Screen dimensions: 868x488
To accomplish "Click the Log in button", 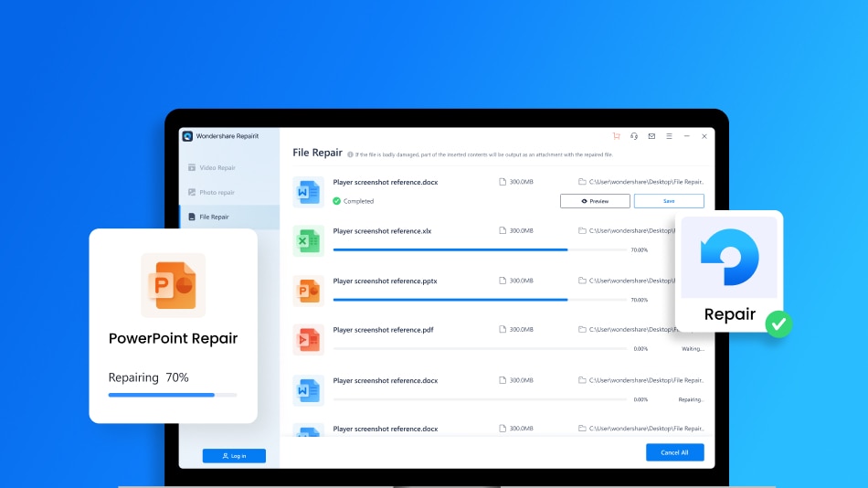I will click(x=234, y=456).
